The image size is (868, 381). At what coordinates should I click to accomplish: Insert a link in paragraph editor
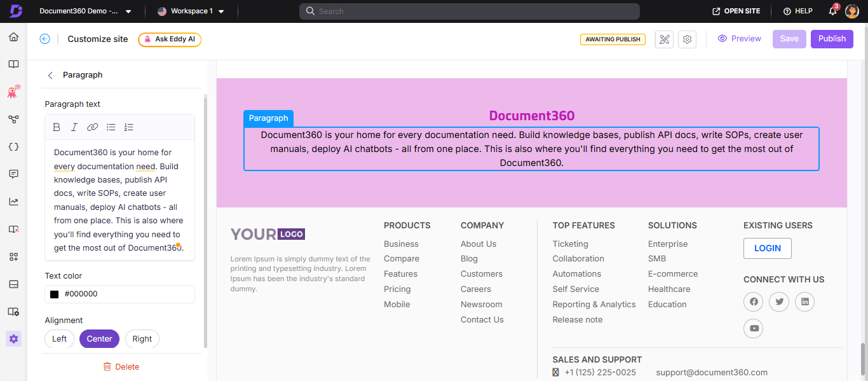coord(93,127)
